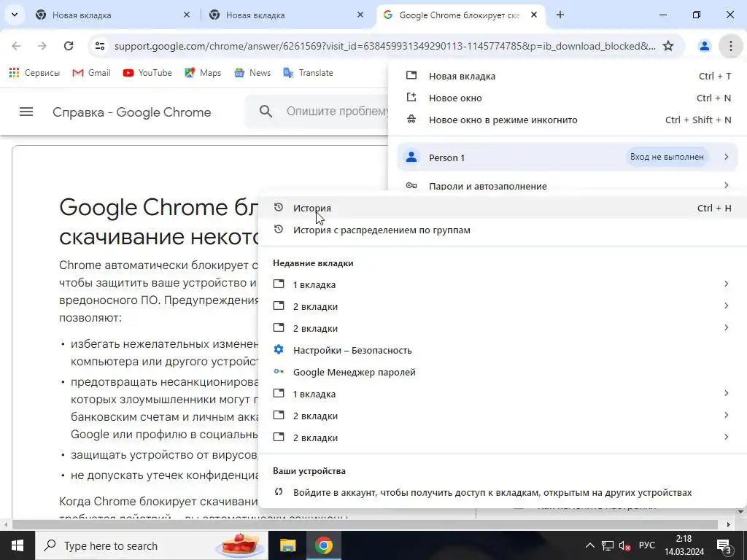The width and height of the screenshot is (747, 560).
Task: Reopen Настройки – Безопасность recent tab
Action: tap(502, 351)
